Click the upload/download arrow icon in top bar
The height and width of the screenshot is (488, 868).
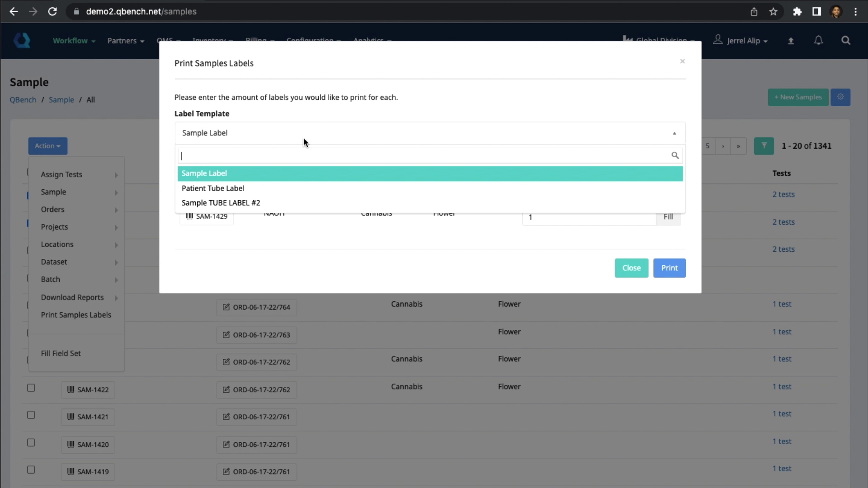[791, 41]
